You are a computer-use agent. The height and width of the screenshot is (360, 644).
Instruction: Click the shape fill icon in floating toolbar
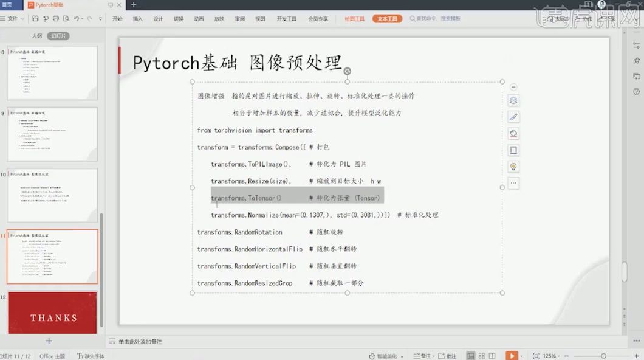[513, 134]
